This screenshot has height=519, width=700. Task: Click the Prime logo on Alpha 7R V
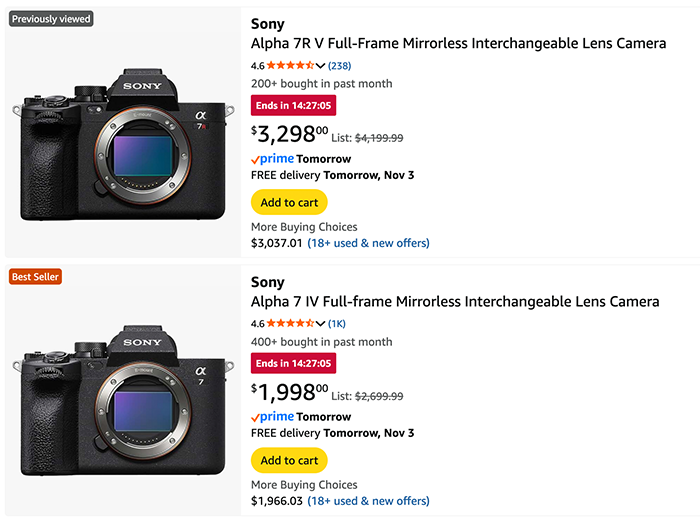click(272, 159)
